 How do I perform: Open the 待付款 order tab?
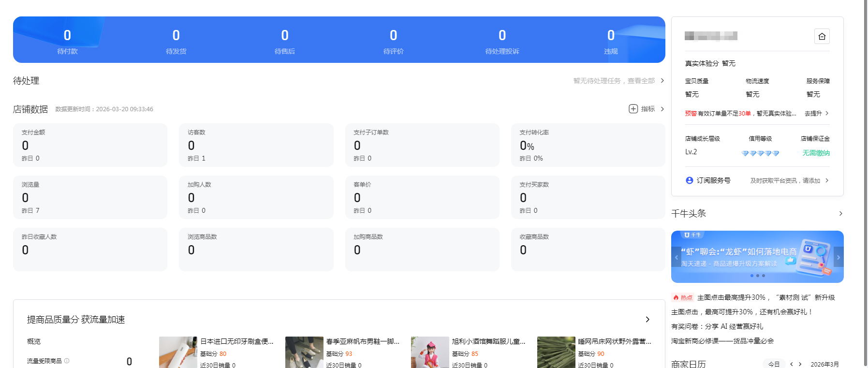pos(67,41)
